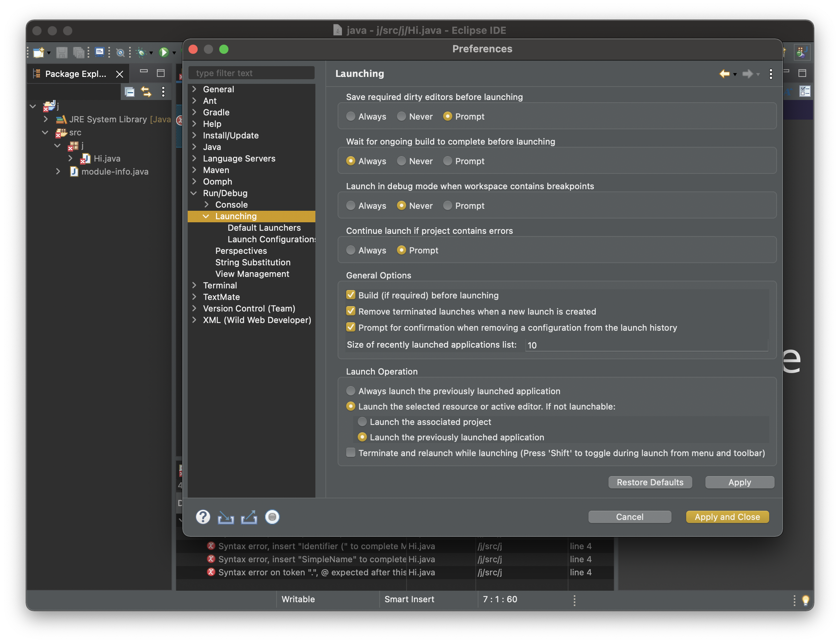The image size is (840, 643).
Task: Toggle Link with Editor in Package Explorer
Action: [x=146, y=92]
